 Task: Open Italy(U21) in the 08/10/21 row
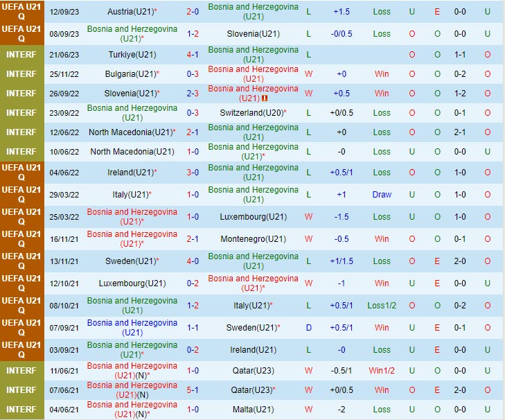tap(253, 306)
